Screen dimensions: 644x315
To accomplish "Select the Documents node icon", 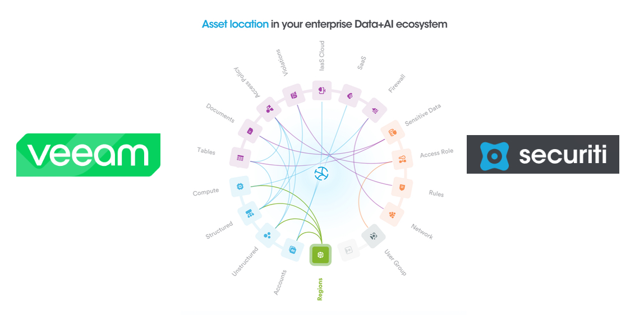I will pos(250,131).
